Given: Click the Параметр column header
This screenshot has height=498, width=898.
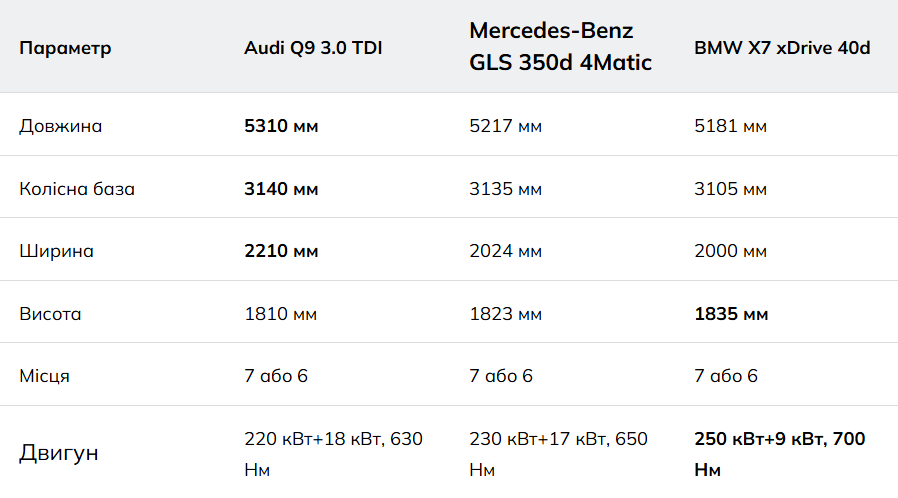Looking at the screenshot, I should (x=65, y=48).
